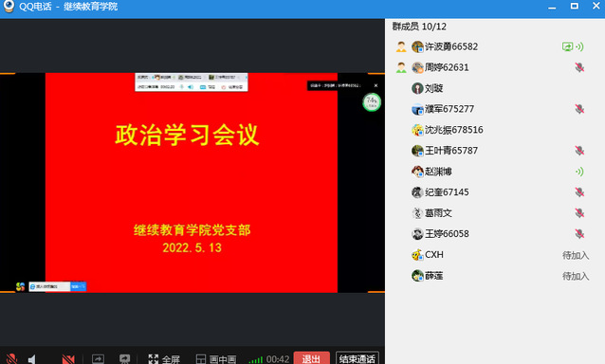
Task: Click the speaking indicator next to 赵渊博
Action: (579, 172)
